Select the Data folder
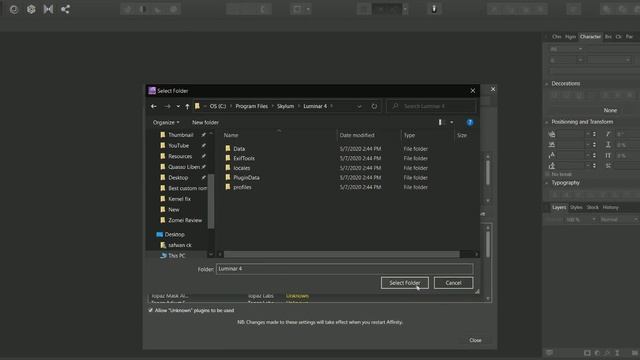The image size is (640, 360). pos(239,149)
